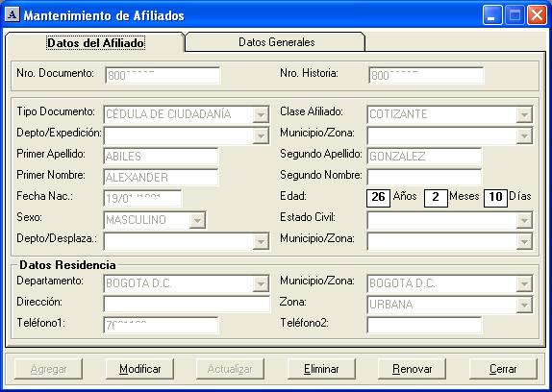Click the Nro. Documento field
This screenshot has height=392, width=552.
[x=163, y=75]
